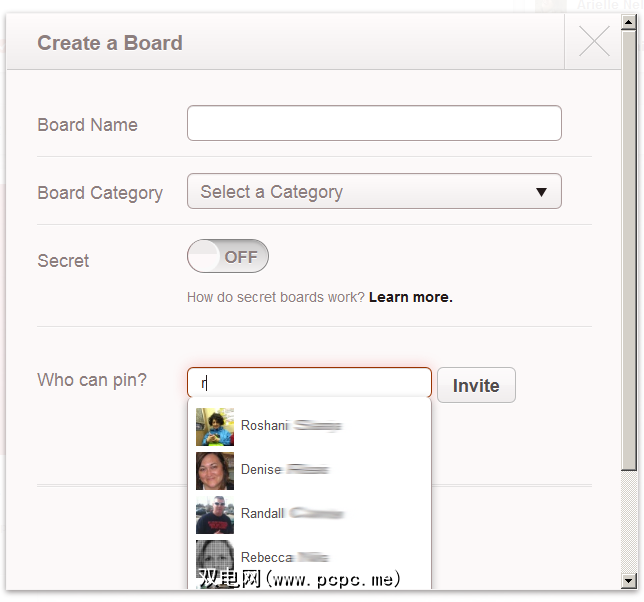This screenshot has height=602, width=644.
Task: Click the Create a Board title text
Action: pos(110,43)
